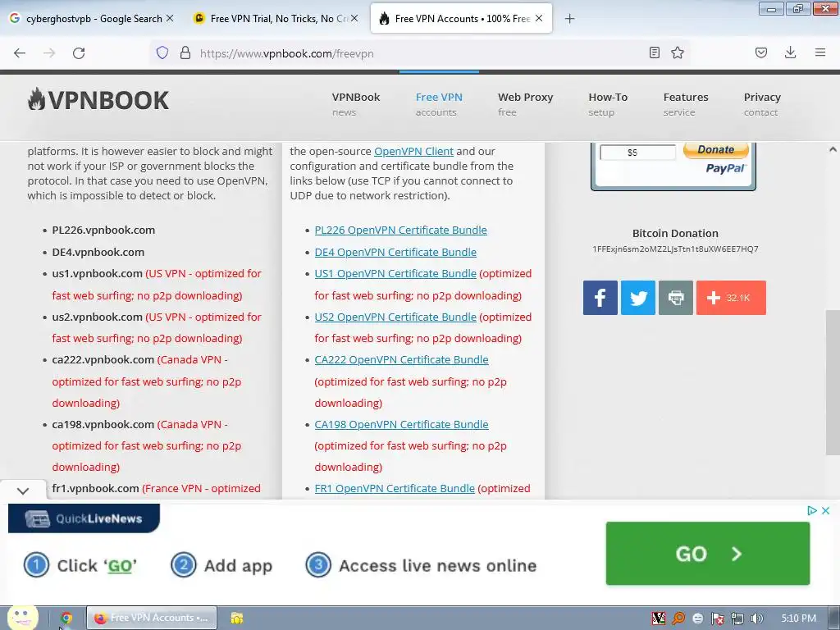Bookmark this page with the star icon

(x=678, y=52)
